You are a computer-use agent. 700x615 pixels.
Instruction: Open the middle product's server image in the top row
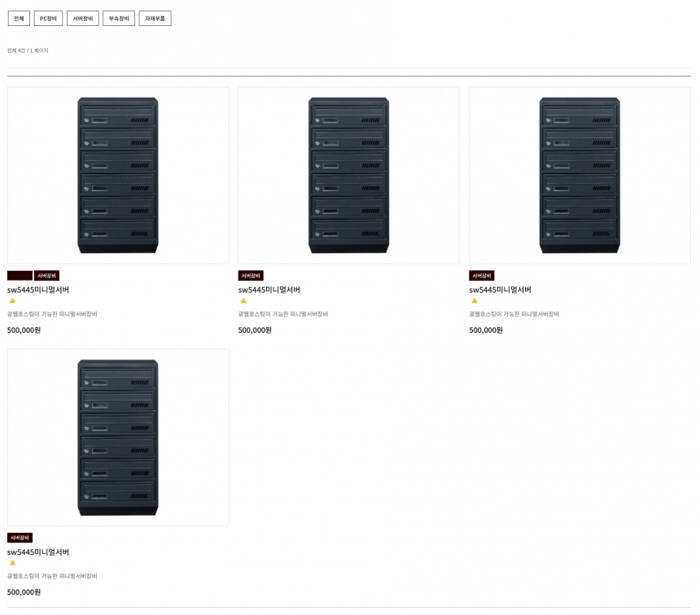tap(348, 175)
